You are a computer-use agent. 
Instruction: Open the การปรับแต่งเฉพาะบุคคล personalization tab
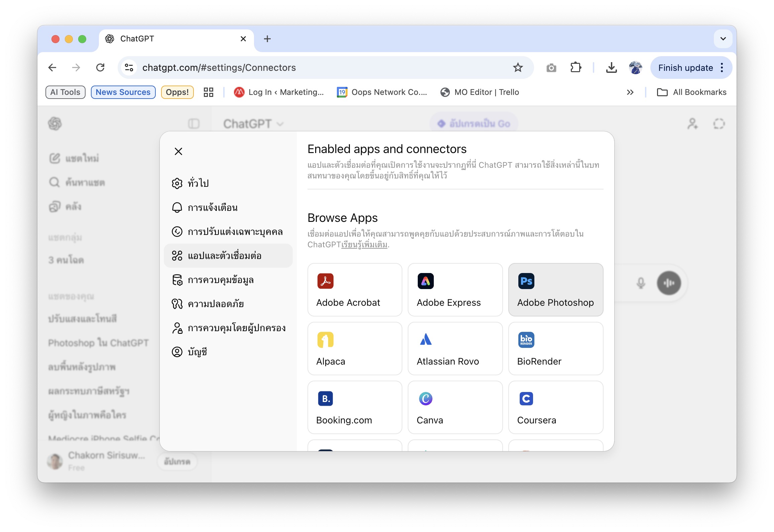pyautogui.click(x=228, y=232)
